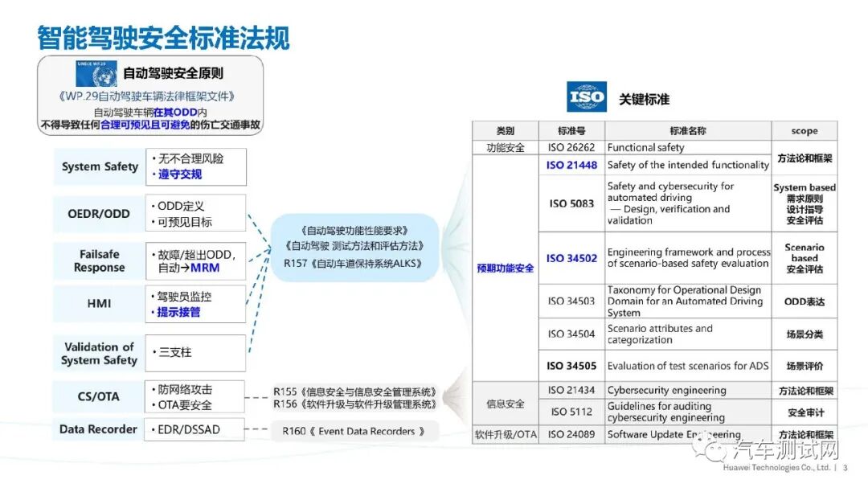
Task: Select the 软件升级/OTA category cell
Action: pos(506,434)
